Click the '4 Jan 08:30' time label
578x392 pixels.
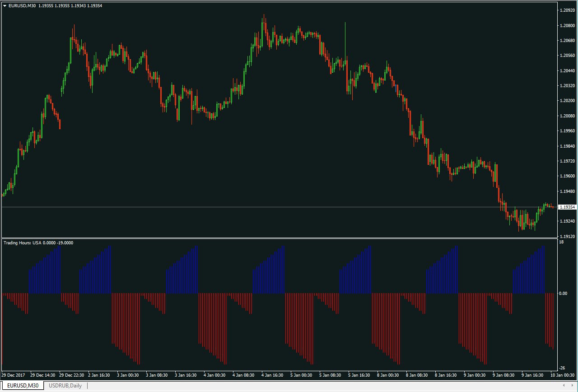click(244, 375)
